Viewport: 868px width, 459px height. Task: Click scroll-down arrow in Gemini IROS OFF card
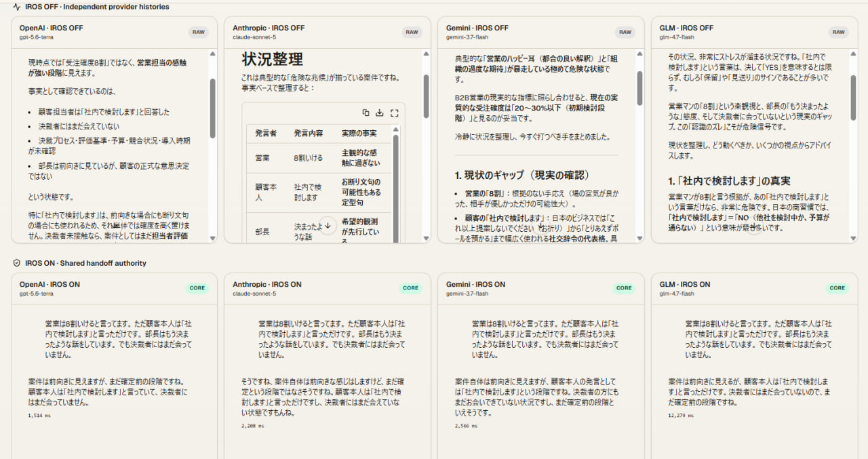tap(639, 238)
